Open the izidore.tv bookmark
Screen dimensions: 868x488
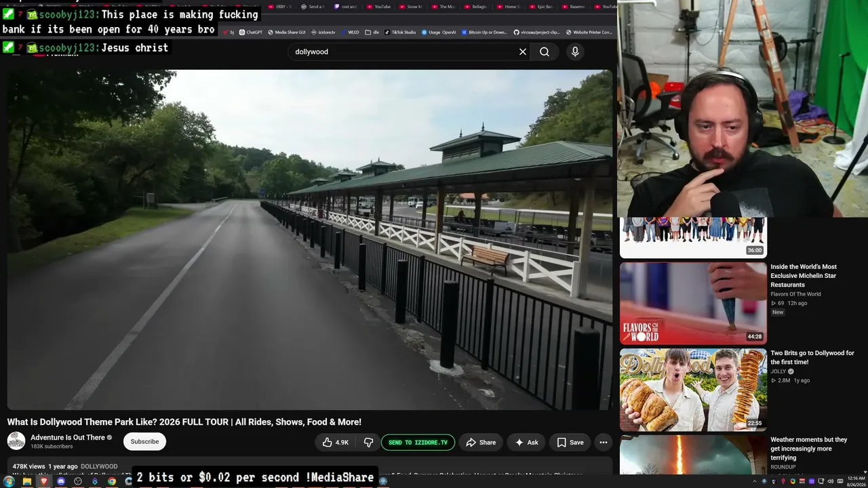[x=322, y=32]
